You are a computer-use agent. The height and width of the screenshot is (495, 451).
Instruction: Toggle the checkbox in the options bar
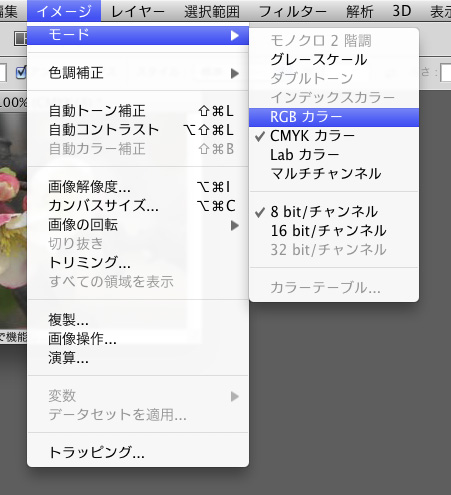click(x=21, y=72)
